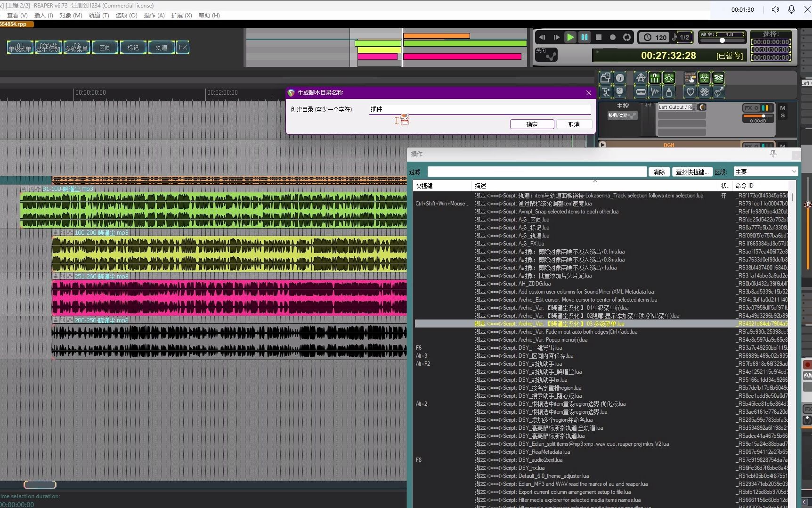Sort actions by the 描述 column header
Screen dimensions: 812x508
(594, 186)
